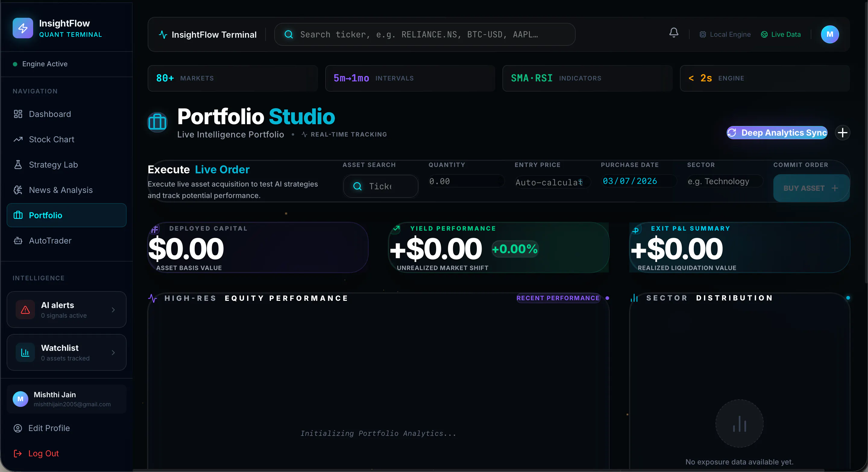Click the Stock Chart trend icon
Viewport: 868px width, 472px height.
pos(18,139)
